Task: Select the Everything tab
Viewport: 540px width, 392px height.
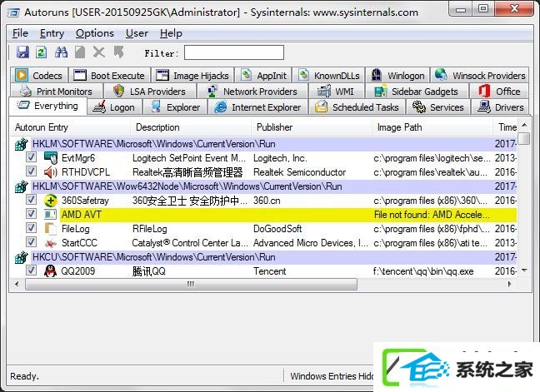Action: coord(47,106)
